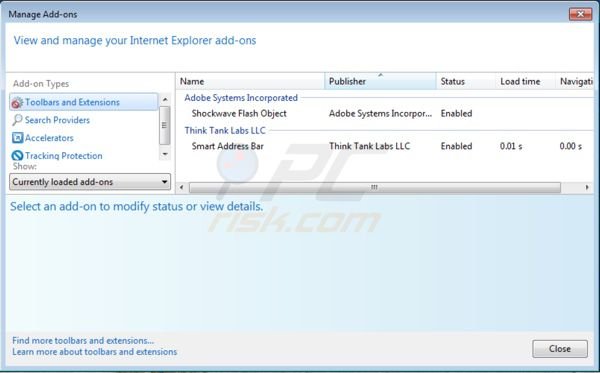The width and height of the screenshot is (600, 373).
Task: Click the horizontal scrollbar left arrow
Action: 181,187
